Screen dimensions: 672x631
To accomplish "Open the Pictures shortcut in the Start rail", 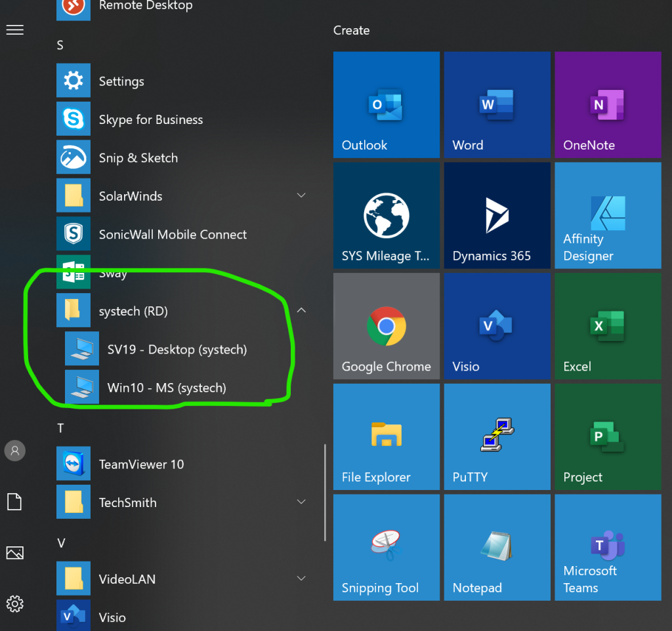I will tap(15, 553).
